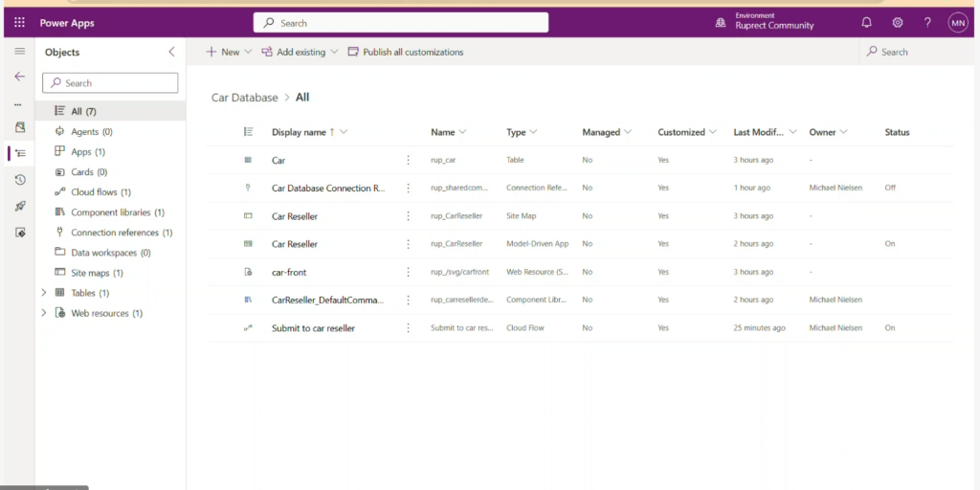This screenshot has height=490, width=980.
Task: Collapse the Objects panel chevron
Action: [x=171, y=52]
